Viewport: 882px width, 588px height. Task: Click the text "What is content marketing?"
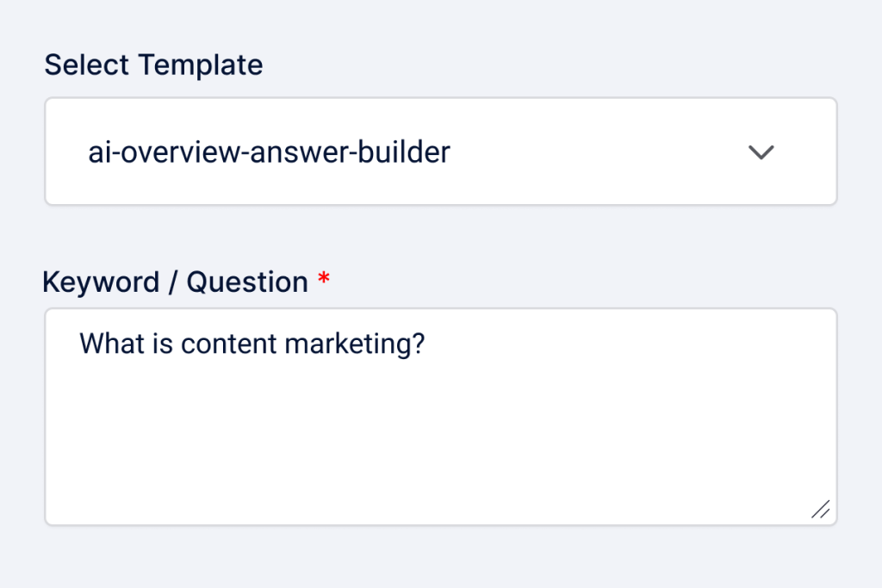click(x=252, y=344)
